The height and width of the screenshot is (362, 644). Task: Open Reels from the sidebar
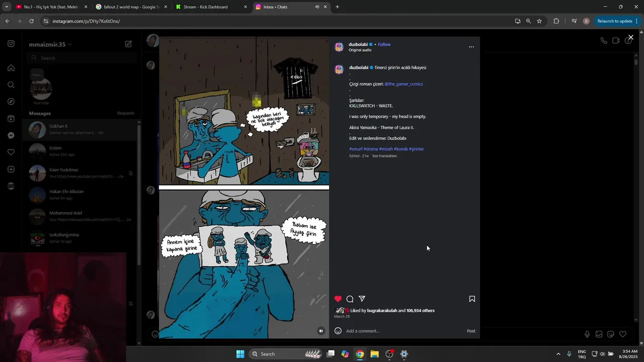(x=11, y=119)
